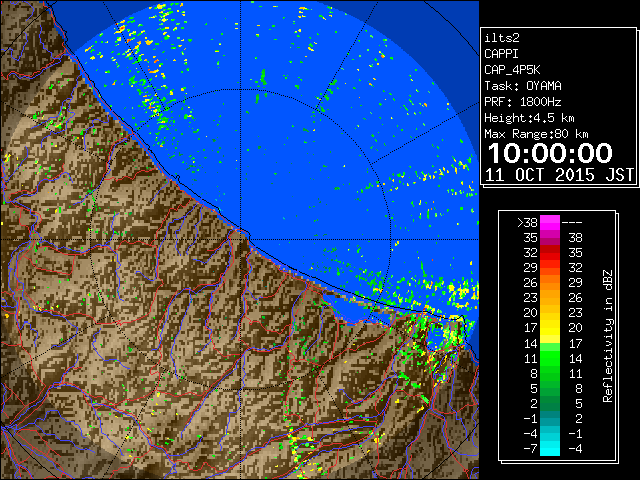Click the '11 OCT 2015 JST' date
640x480 pixels.
(x=559, y=175)
